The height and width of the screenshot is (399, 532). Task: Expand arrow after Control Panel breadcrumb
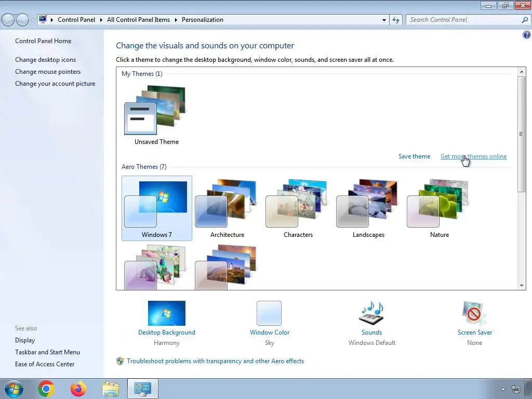[x=101, y=20]
